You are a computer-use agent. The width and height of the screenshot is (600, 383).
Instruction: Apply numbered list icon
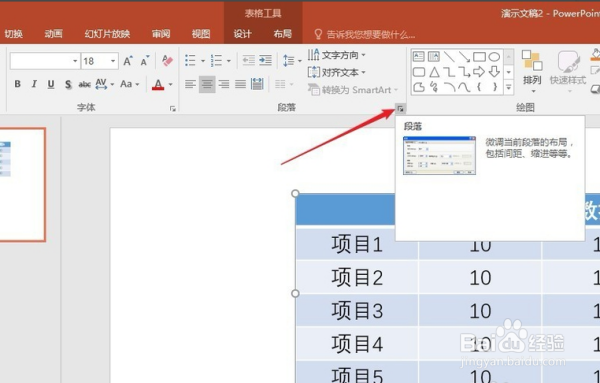[216, 60]
